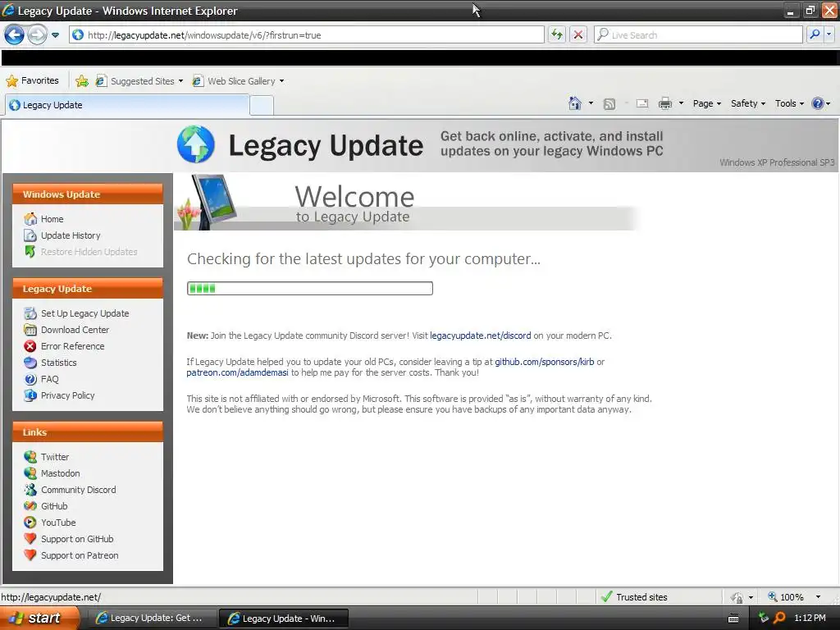Click the update check progress bar
Screen dimensions: 840x630
[309, 288]
